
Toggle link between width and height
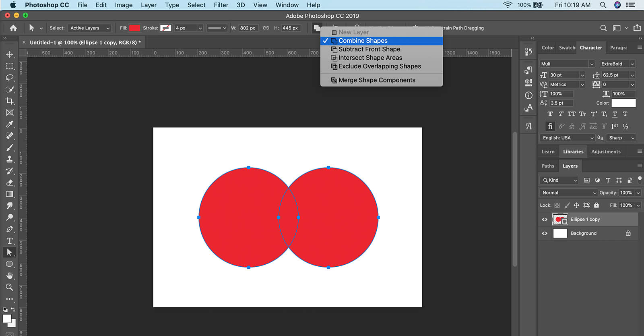(266, 28)
